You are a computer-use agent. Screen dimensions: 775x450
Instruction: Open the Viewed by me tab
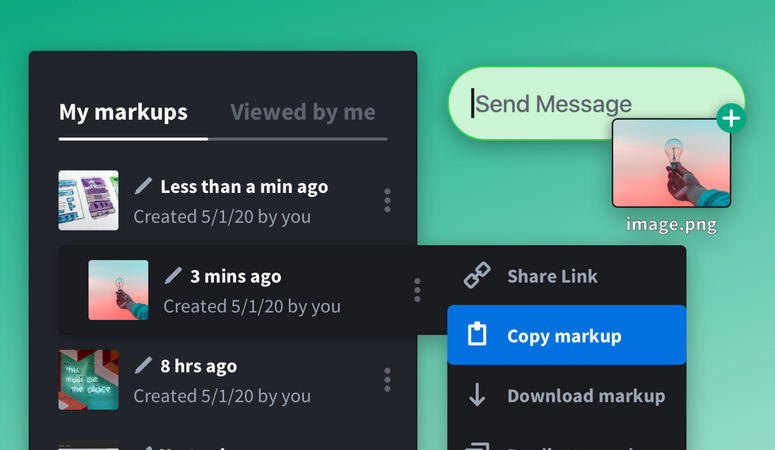click(302, 112)
